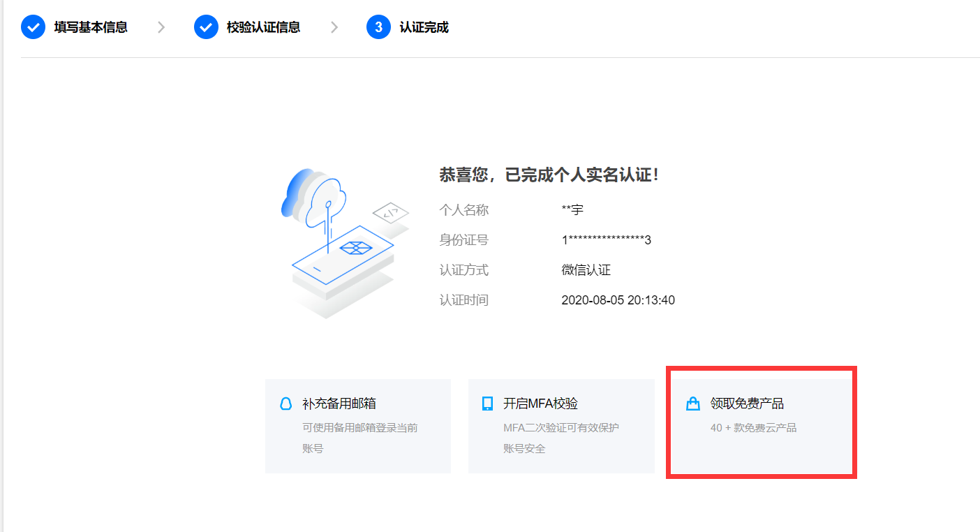Click the name value **宇
980x532 pixels.
pos(572,210)
